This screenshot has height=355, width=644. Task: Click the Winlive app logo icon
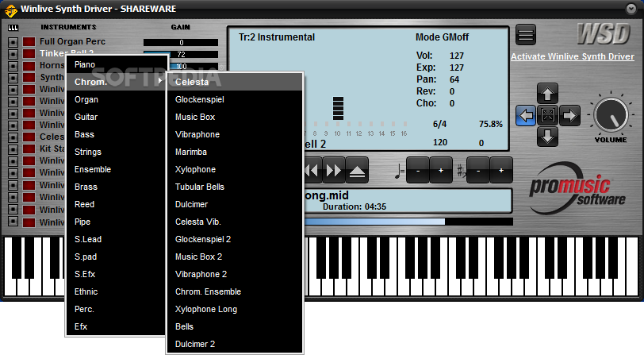tap(10, 10)
